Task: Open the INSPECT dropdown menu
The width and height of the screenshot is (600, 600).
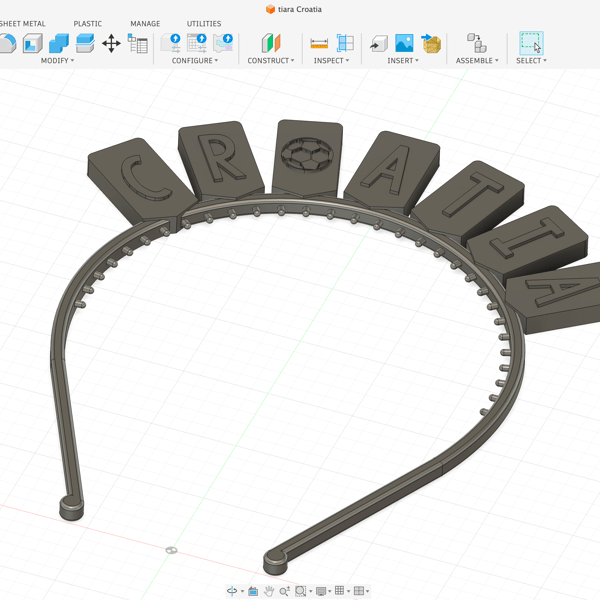Action: tap(331, 60)
